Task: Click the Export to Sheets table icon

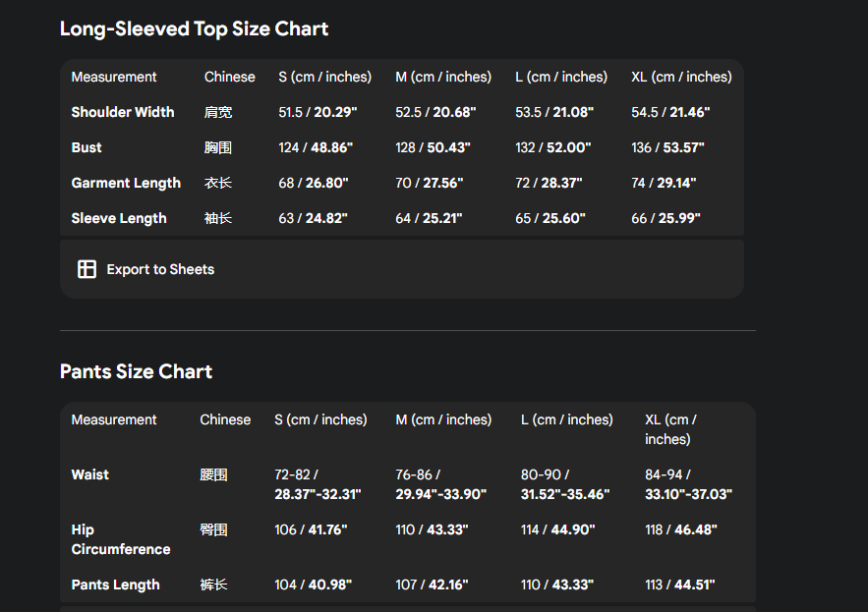Action: coord(87,269)
